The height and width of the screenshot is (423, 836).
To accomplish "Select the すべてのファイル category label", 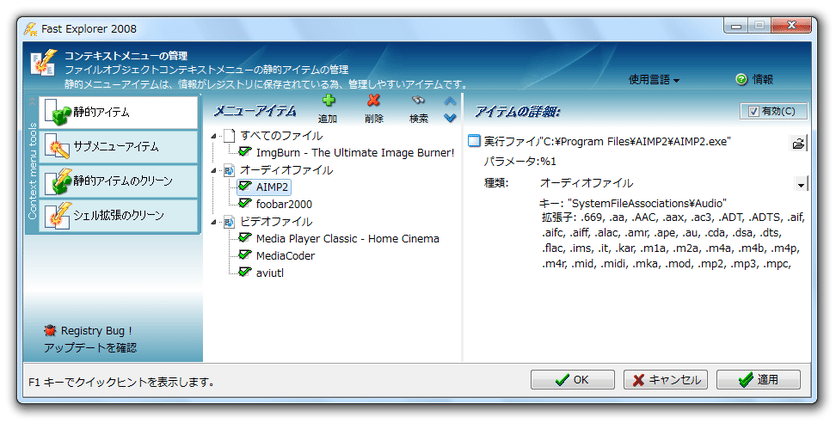I will tap(281, 135).
